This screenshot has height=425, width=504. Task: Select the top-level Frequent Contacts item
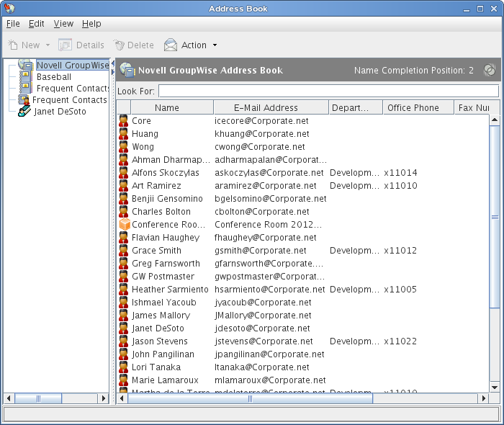pos(69,99)
